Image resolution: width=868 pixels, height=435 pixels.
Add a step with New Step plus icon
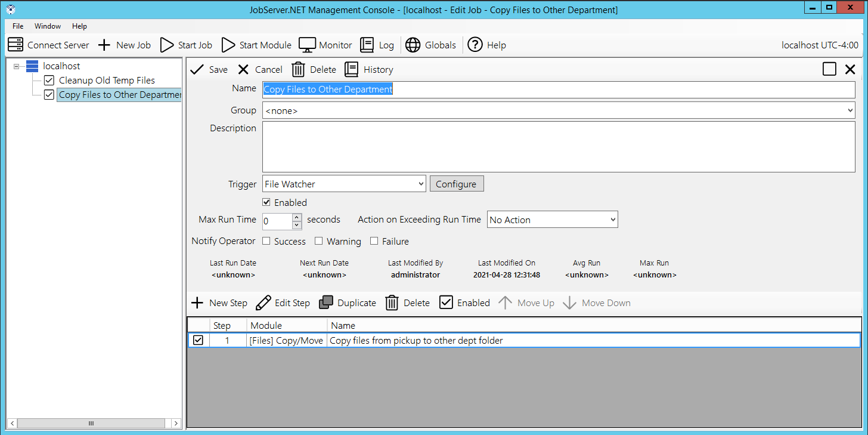pos(197,303)
